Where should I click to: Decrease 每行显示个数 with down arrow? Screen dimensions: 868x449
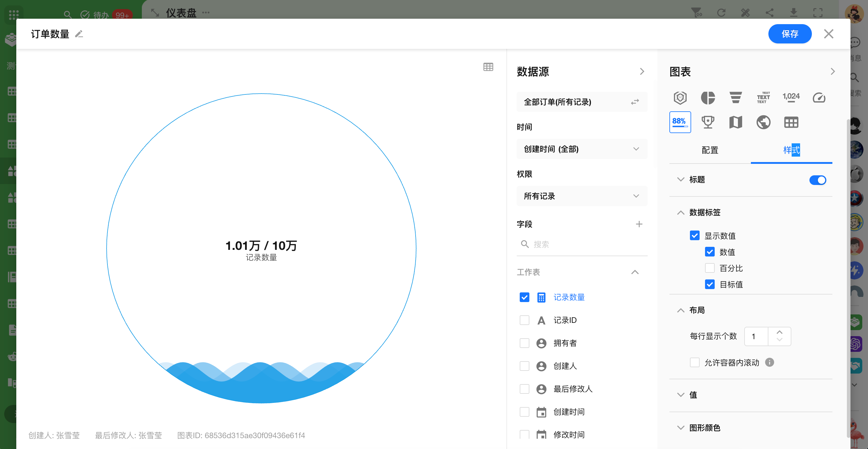coord(779,340)
